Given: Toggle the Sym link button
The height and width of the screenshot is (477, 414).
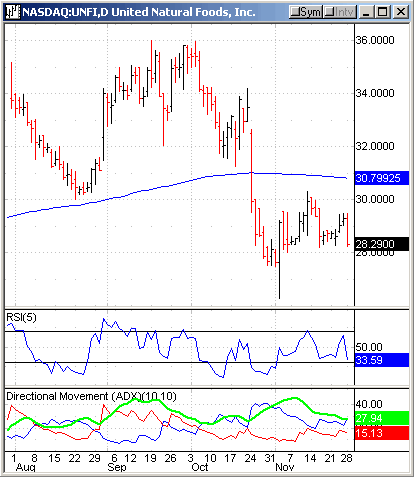Looking at the screenshot, I should pyautogui.click(x=305, y=12).
